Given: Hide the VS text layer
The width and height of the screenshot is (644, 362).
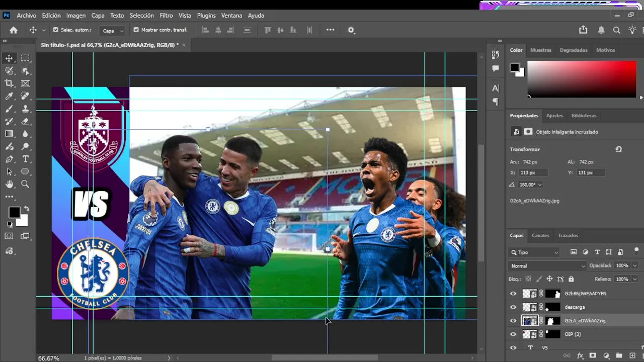Looking at the screenshot, I should click(x=513, y=347).
